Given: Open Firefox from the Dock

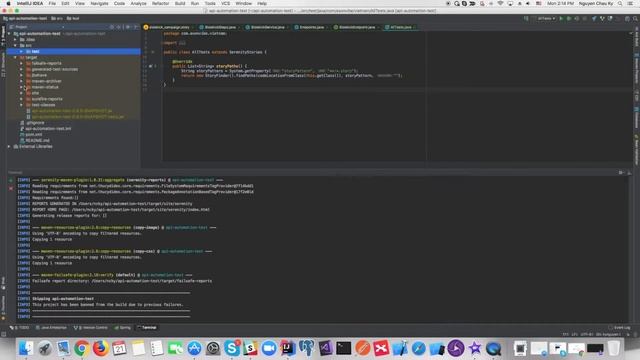Looking at the screenshot, I should (100, 348).
